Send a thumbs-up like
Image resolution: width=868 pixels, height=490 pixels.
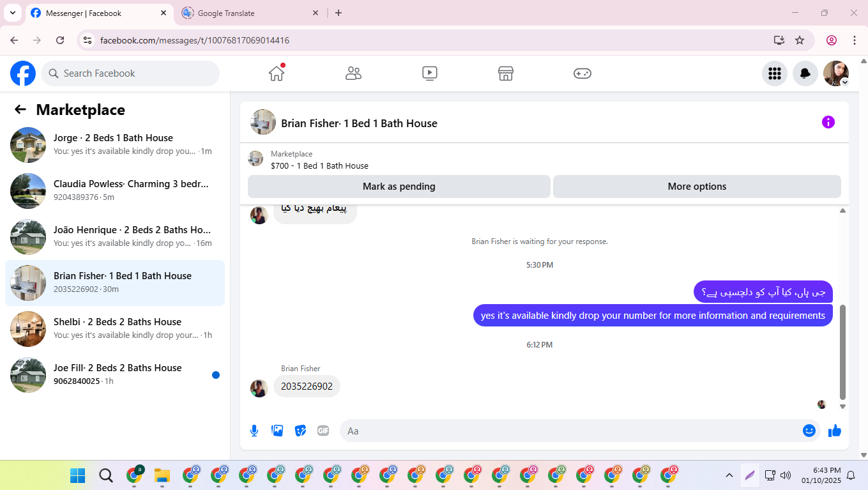[835, 431]
